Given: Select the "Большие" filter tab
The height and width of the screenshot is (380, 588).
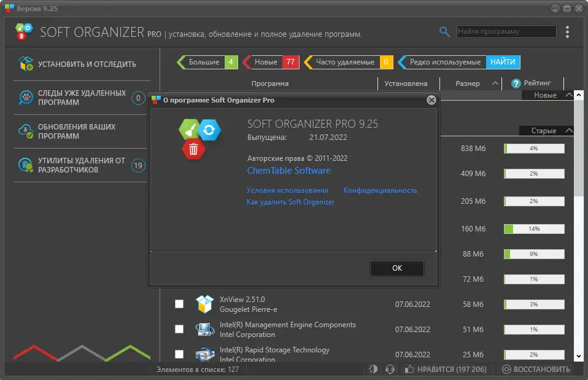Looking at the screenshot, I should (207, 62).
